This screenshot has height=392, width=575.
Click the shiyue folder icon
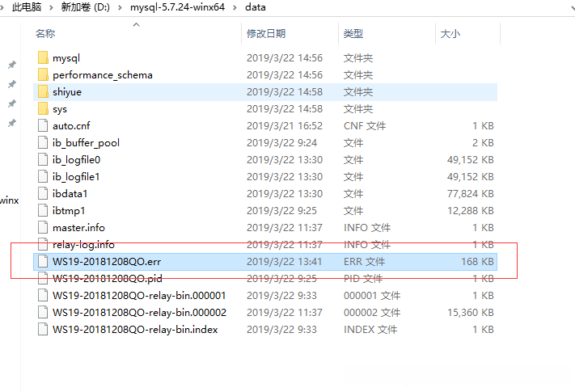[43, 92]
